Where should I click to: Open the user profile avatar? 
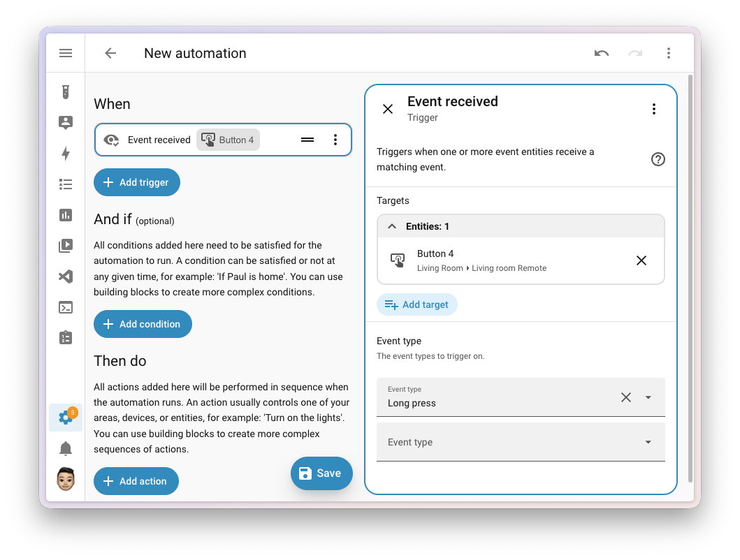pos(66,479)
